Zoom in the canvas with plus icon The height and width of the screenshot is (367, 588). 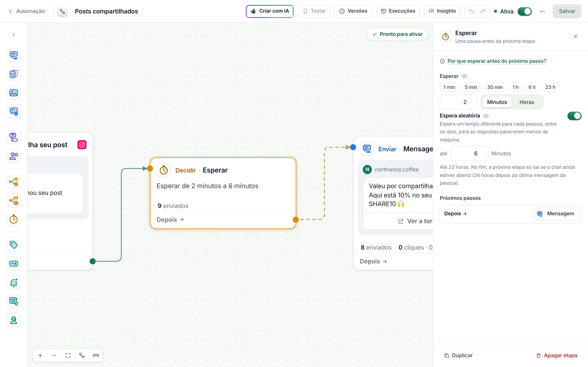[40, 355]
